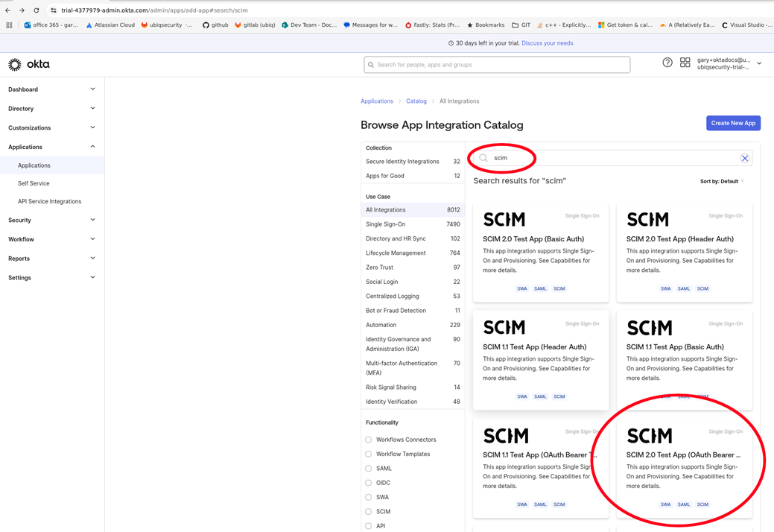Enable the OIDC functionality checkbox
Viewport: 774px width, 532px height.
(x=368, y=483)
